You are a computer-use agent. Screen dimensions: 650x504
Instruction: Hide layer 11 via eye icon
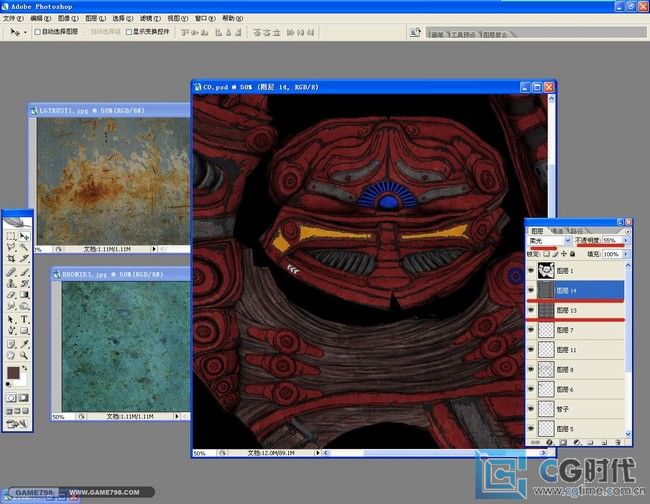tap(531, 349)
